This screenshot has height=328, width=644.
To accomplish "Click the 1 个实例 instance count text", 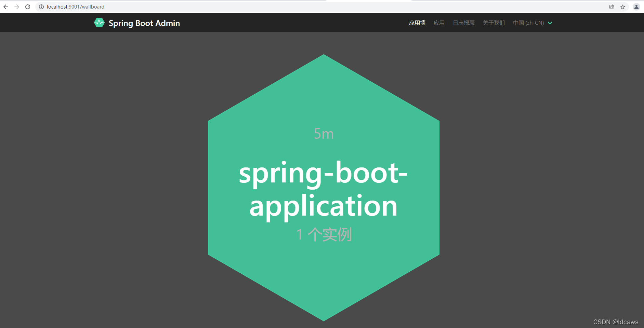I will [324, 234].
